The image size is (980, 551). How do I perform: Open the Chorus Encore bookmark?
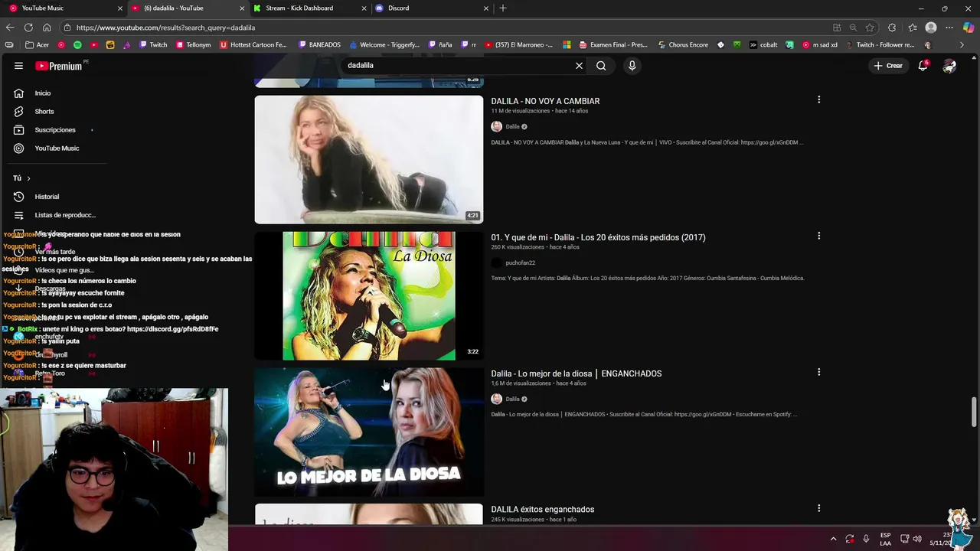tap(682, 45)
